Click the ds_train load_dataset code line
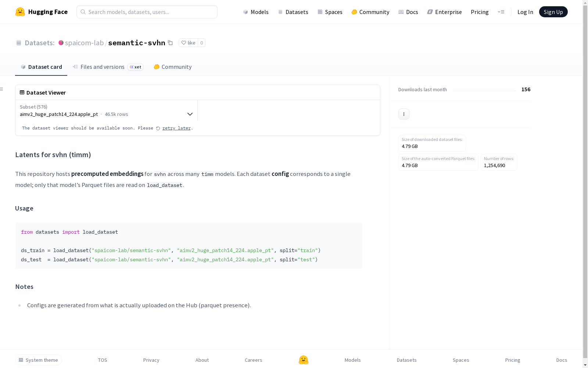 point(171,250)
